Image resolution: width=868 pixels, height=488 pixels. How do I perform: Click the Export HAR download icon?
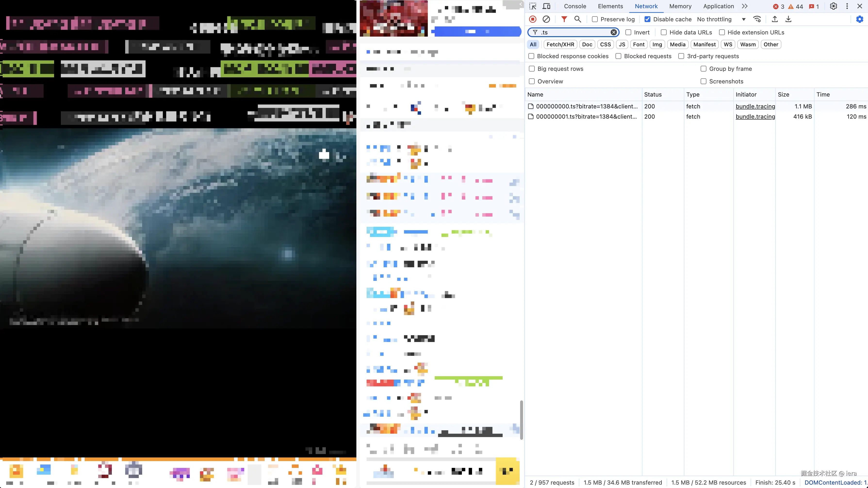pyautogui.click(x=788, y=19)
